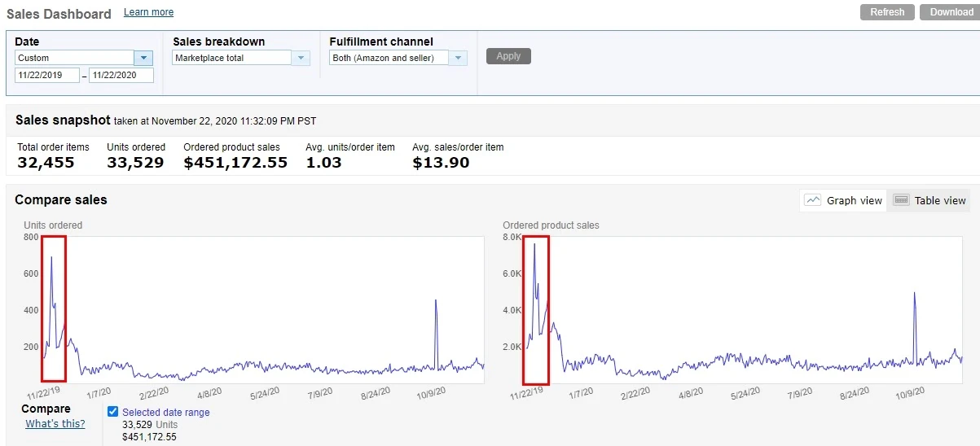Open the What's this? link
980x446 pixels.
click(55, 423)
